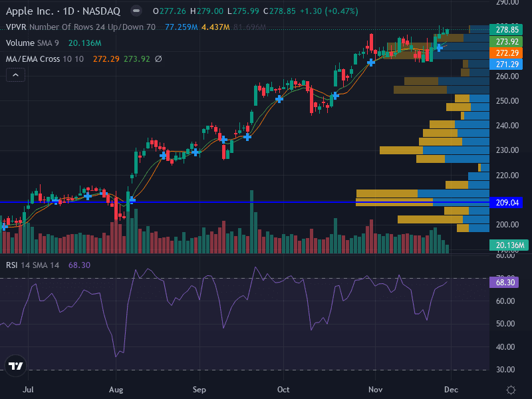
Task: Click the Nov date label on the time axis
Action: pos(375,390)
